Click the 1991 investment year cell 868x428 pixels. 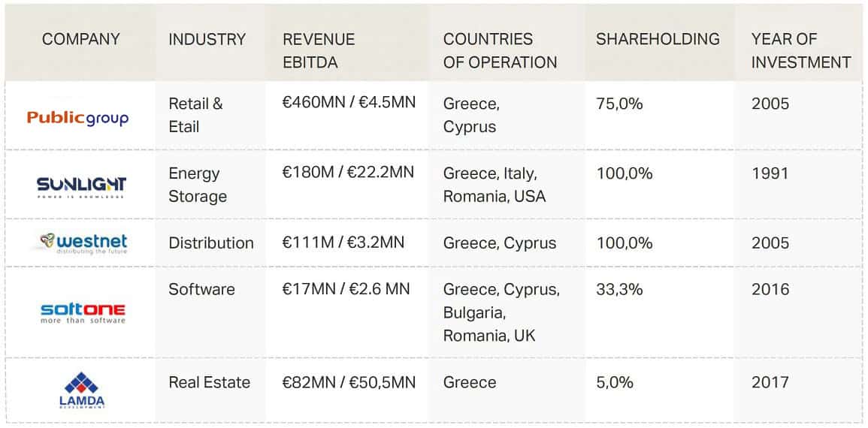(x=770, y=173)
